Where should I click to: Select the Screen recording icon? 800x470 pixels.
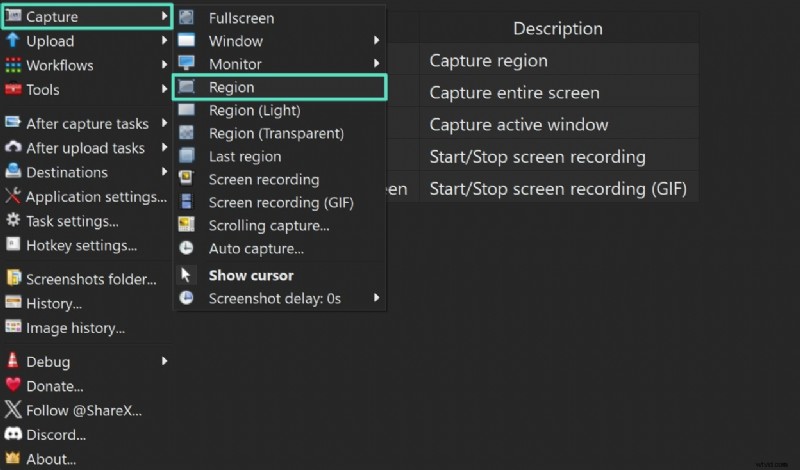pyautogui.click(x=187, y=179)
